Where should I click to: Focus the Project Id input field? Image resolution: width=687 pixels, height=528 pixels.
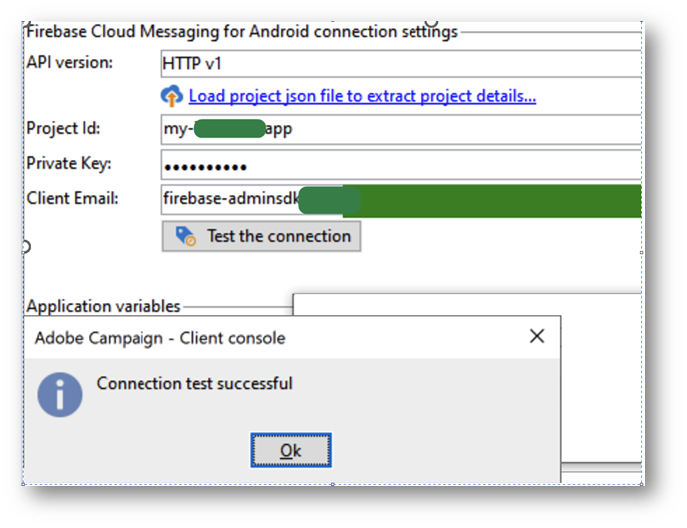(400, 129)
